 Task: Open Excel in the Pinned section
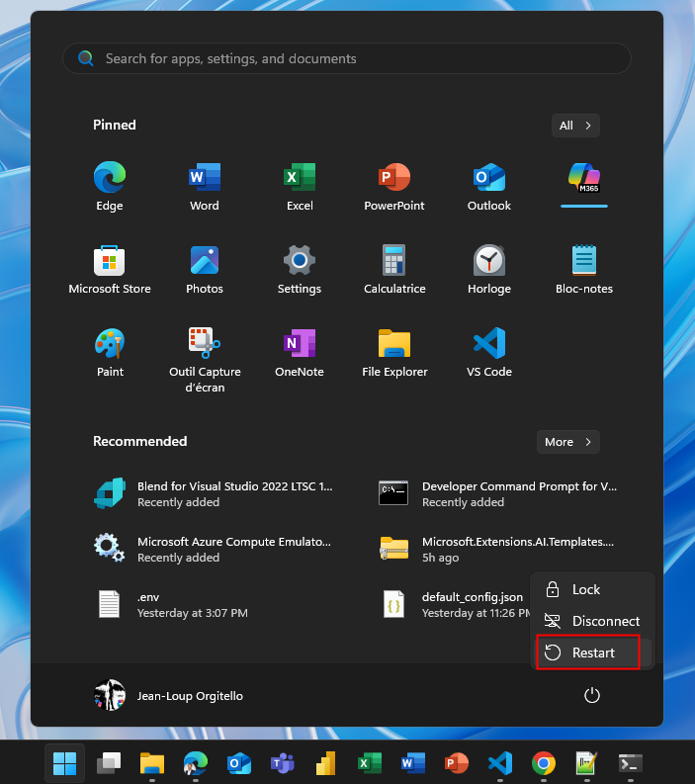click(x=300, y=186)
